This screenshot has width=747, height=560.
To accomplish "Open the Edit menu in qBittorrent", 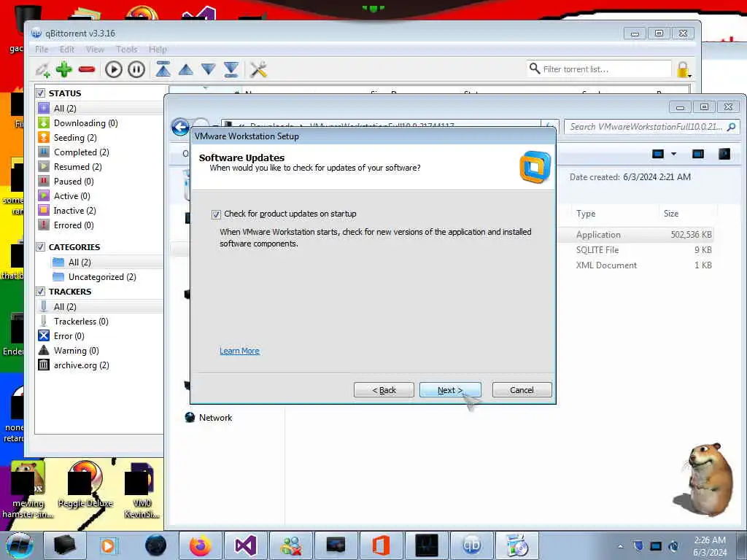I will click(66, 49).
